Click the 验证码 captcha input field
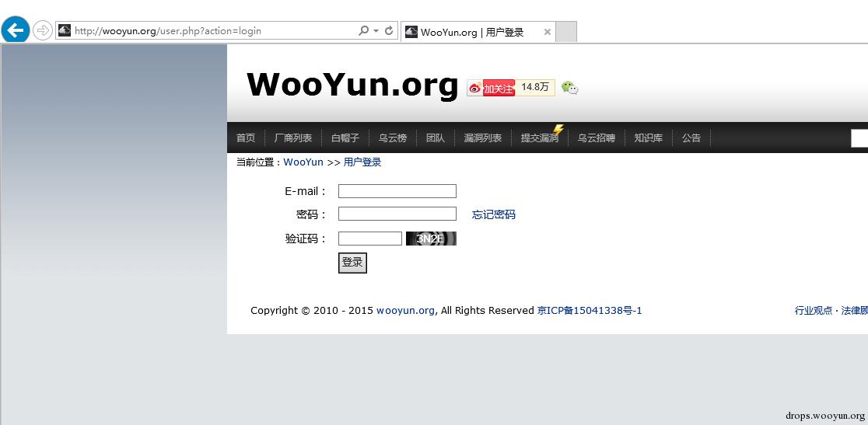The height and width of the screenshot is (425, 868). [369, 239]
